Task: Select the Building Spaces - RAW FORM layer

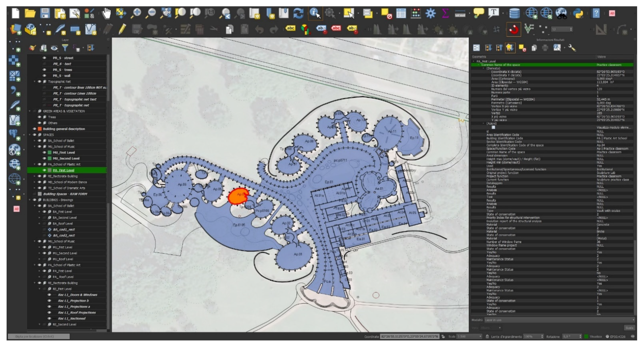Action: pos(65,194)
